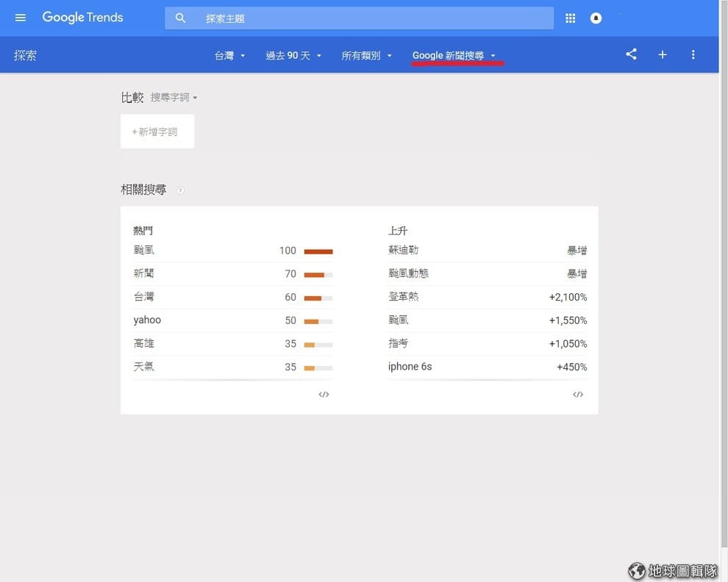Screen dimensions: 728x582
Task: Click 新聞 in the 熱門 list
Action: [x=143, y=273]
